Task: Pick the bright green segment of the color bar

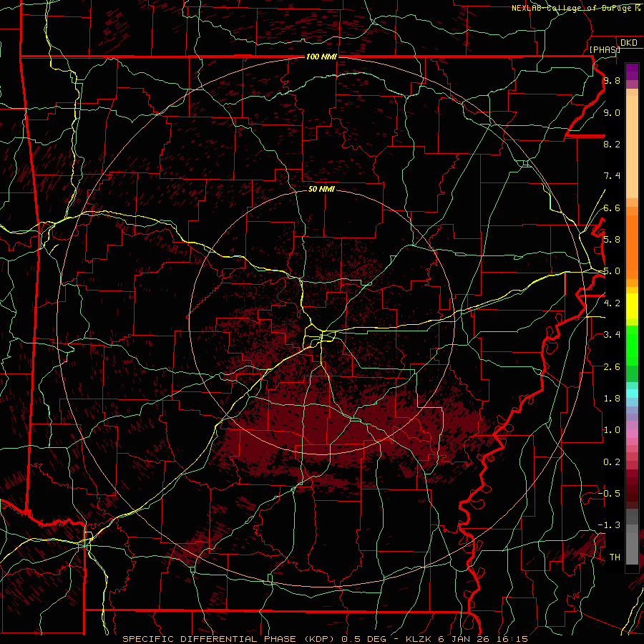Action: (x=632, y=346)
